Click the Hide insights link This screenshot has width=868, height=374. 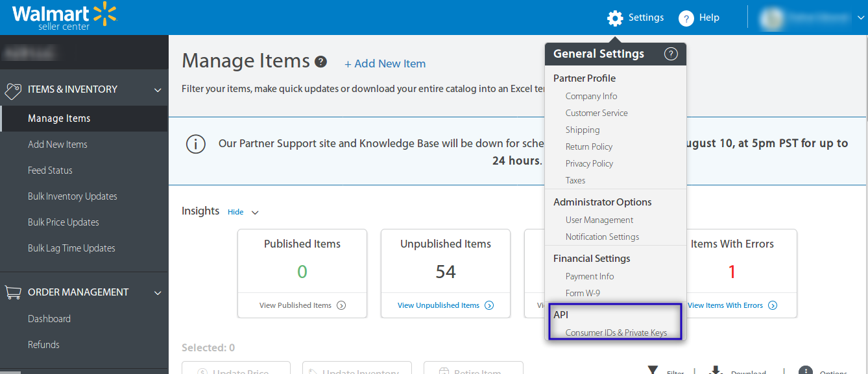pos(235,212)
